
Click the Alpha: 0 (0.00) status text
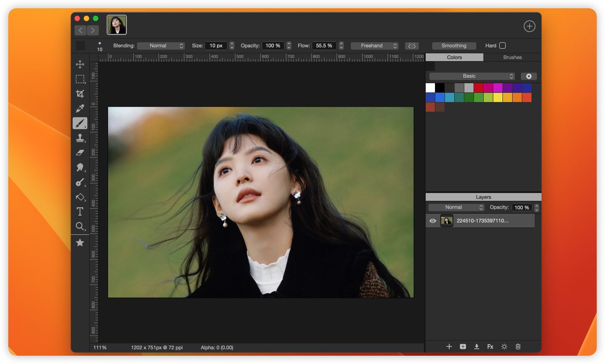pos(217,347)
